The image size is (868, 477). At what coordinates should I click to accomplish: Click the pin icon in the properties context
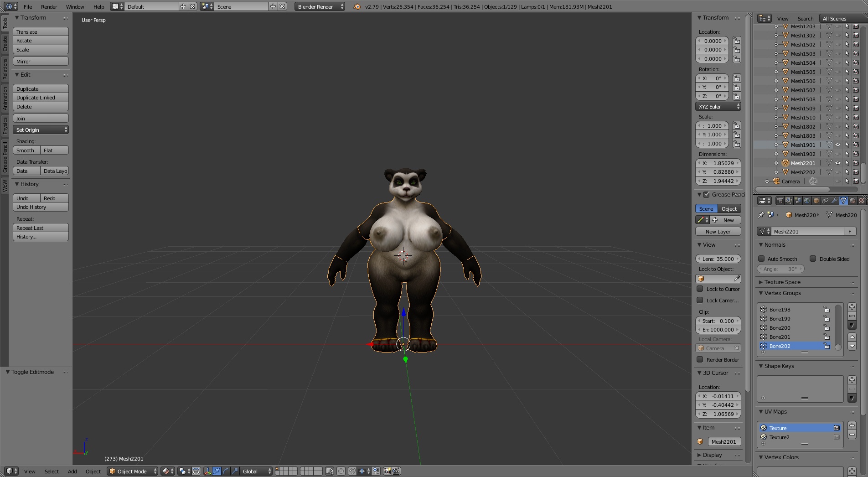(x=761, y=215)
